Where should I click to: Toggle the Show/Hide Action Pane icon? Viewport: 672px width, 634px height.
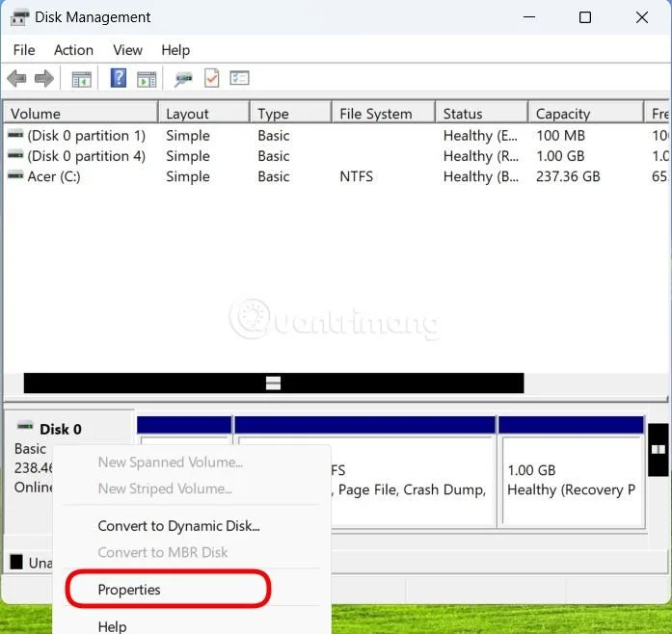[x=147, y=79]
